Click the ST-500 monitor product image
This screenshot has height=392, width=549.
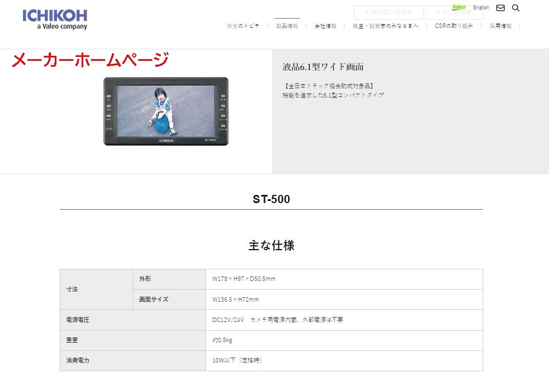pyautogui.click(x=166, y=111)
